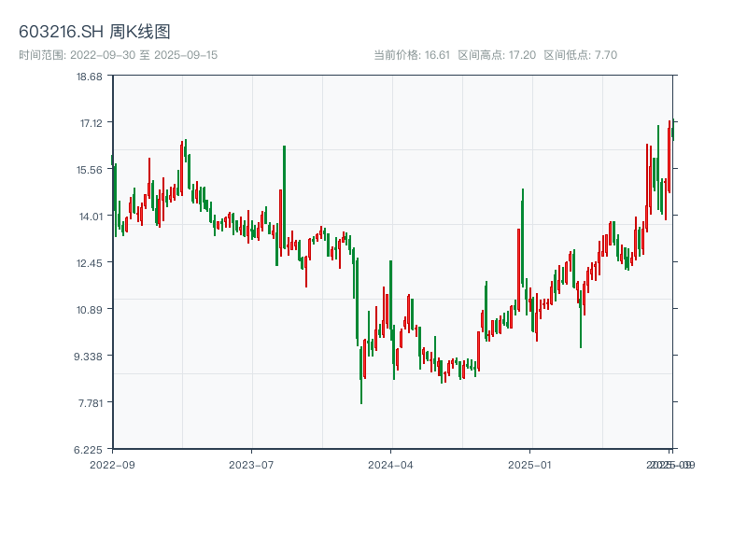Click the 2023-07 x-axis label
This screenshot has height=560, width=747.
point(251,465)
